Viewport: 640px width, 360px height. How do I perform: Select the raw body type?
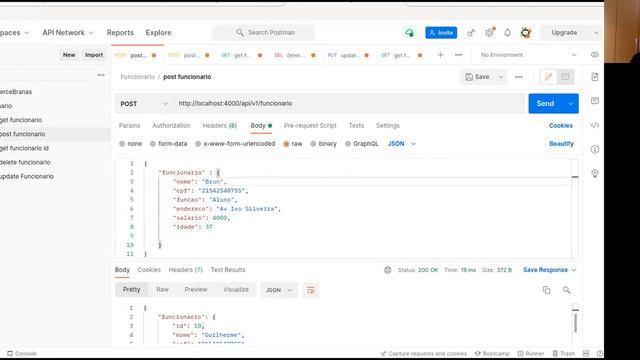point(293,144)
